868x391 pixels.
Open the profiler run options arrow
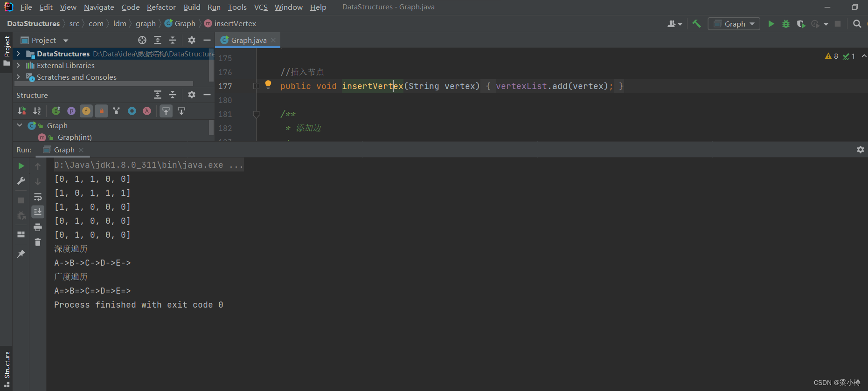click(x=826, y=24)
